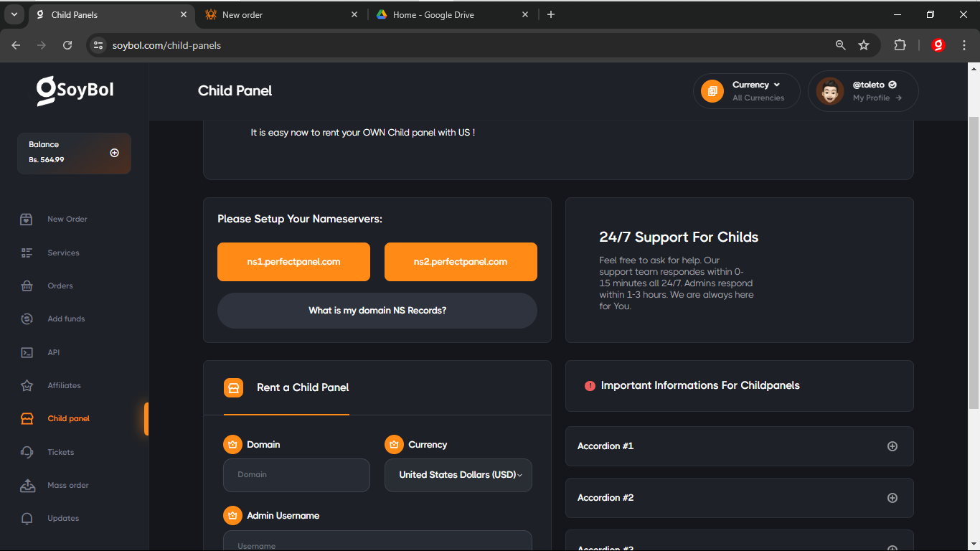
Task: Open Tickets from the sidebar
Action: [x=60, y=453]
